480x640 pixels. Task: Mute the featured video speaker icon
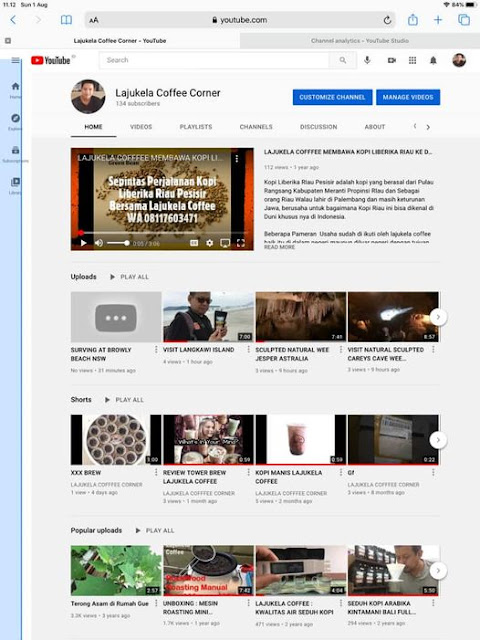[x=99, y=243]
